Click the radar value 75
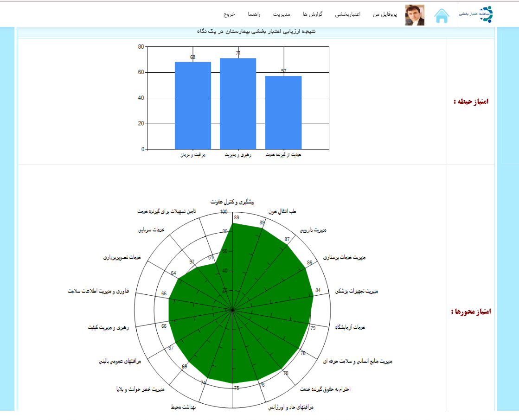This screenshot has width=519, height=420. point(237,388)
